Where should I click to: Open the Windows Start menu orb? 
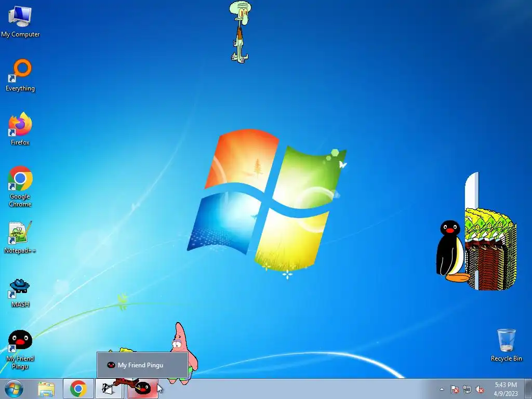click(x=14, y=389)
